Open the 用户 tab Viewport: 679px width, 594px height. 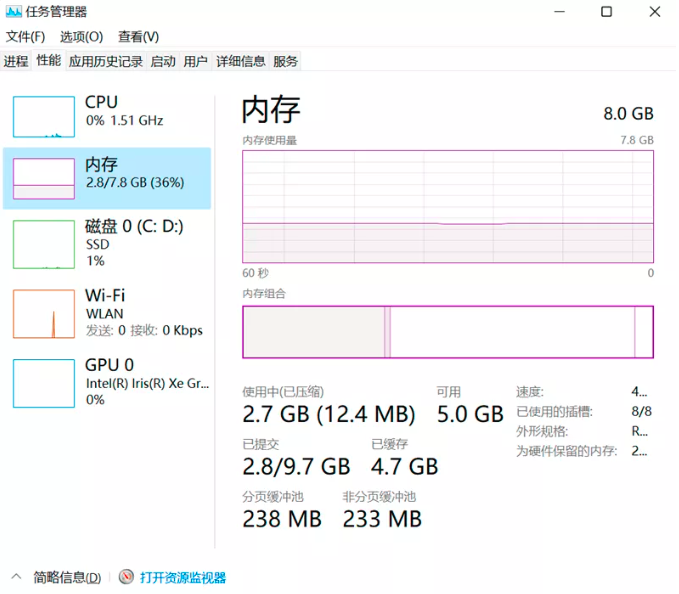pyautogui.click(x=196, y=61)
